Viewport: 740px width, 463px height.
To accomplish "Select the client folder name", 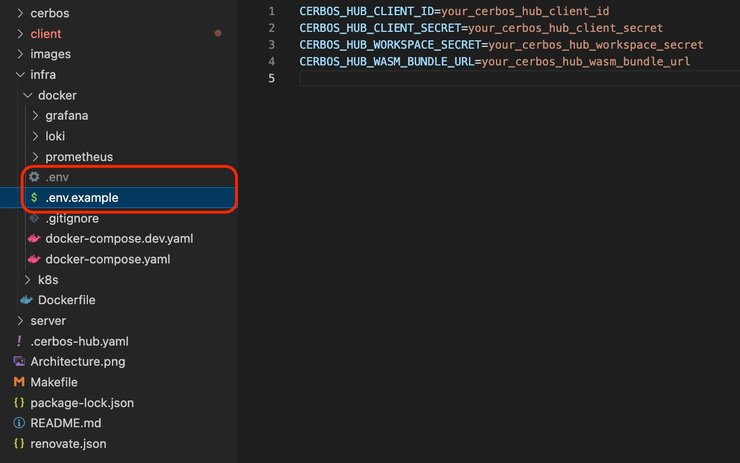I will tap(46, 34).
